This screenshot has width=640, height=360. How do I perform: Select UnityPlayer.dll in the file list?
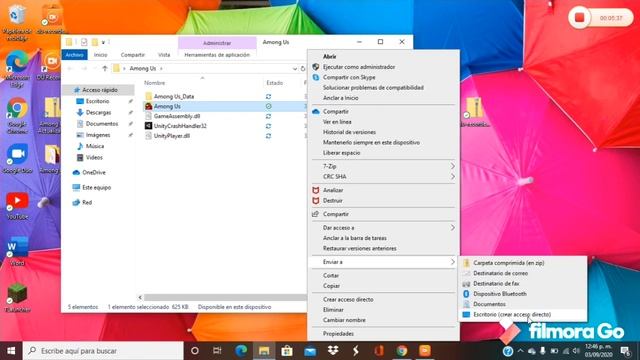(171, 136)
